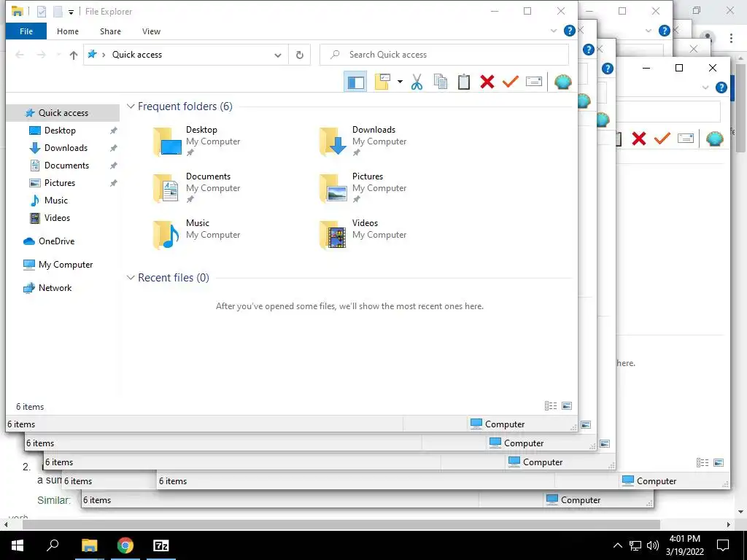
Task: Click the Cut scissors icon
Action: pyautogui.click(x=417, y=82)
